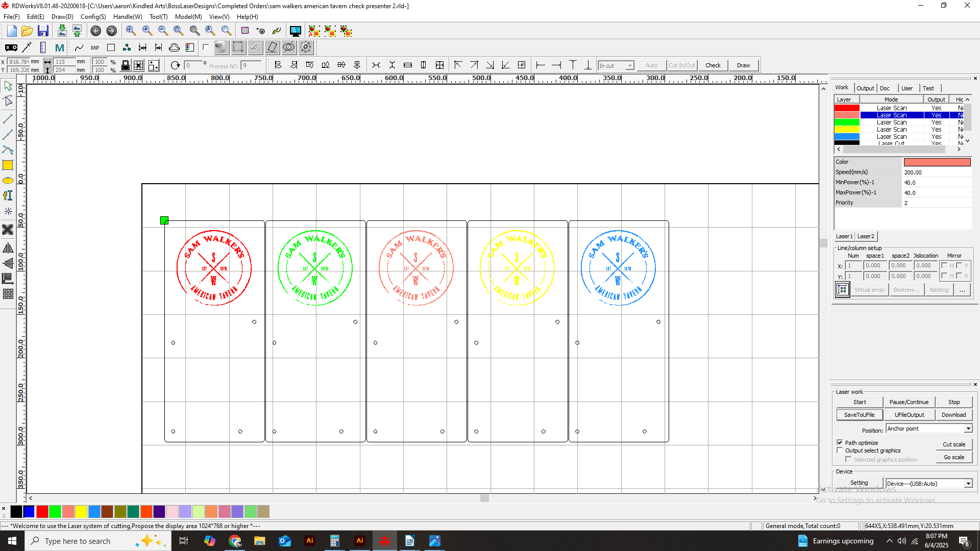Image resolution: width=980 pixels, height=551 pixels.
Task: Click the Import icon with green down arrow
Action: point(62,31)
